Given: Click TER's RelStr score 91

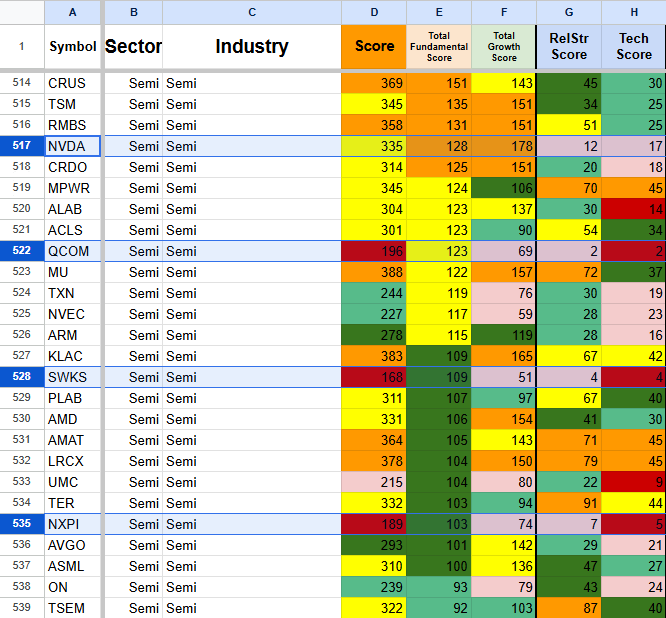Looking at the screenshot, I should [x=569, y=503].
